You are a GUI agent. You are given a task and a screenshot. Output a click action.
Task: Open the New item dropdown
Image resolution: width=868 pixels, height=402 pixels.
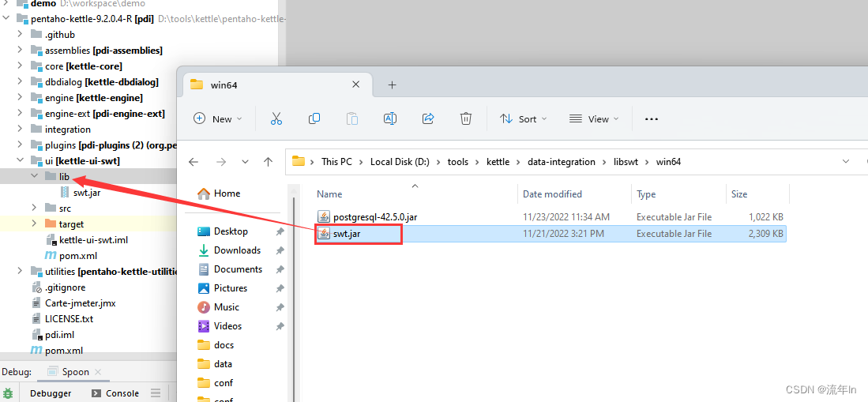click(x=217, y=119)
